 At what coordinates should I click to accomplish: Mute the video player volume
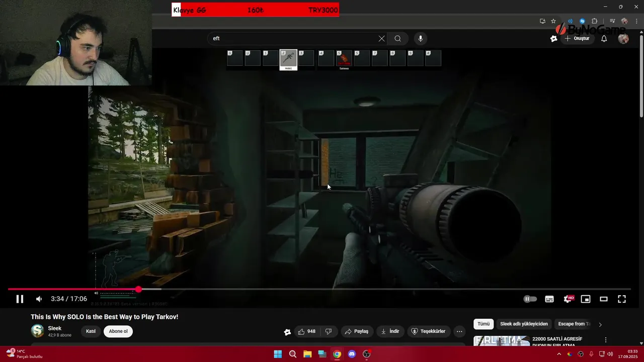click(39, 299)
